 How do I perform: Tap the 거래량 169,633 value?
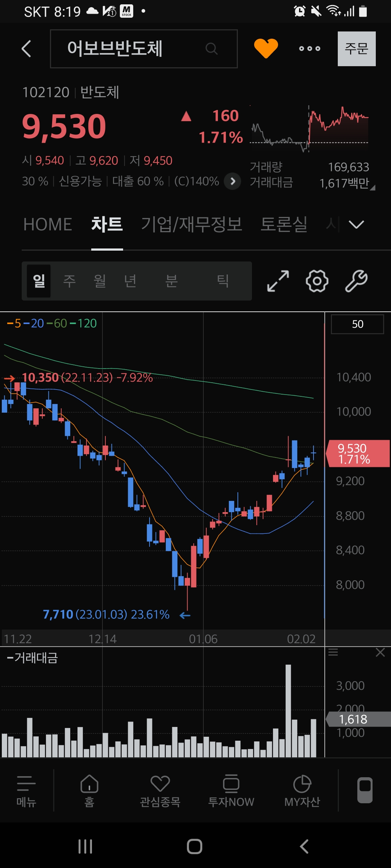pyautogui.click(x=348, y=167)
